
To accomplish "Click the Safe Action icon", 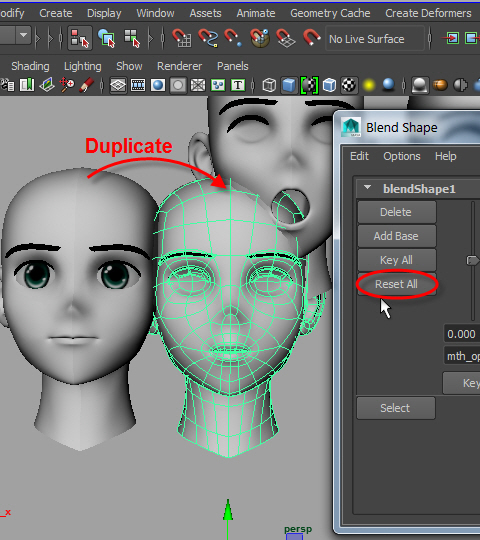I will pyautogui.click(x=218, y=85).
